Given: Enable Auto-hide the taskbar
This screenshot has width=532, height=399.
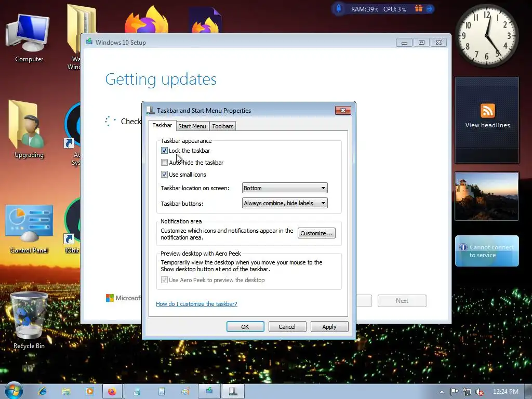Looking at the screenshot, I should 164,162.
